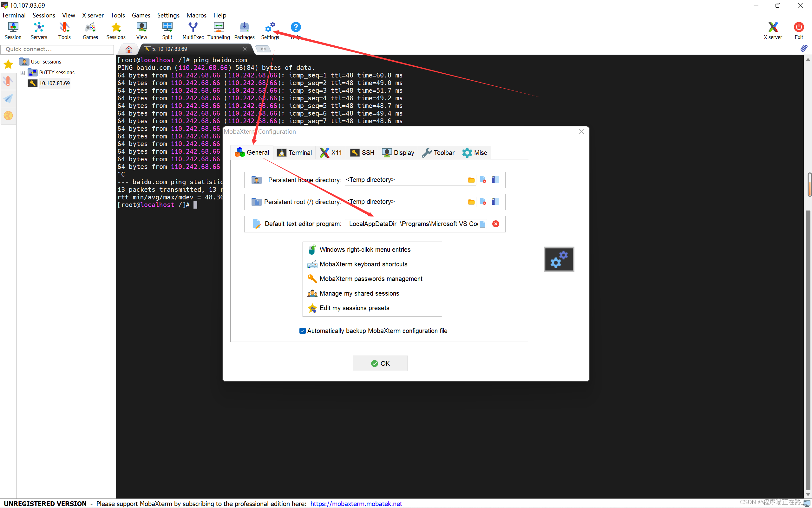
Task: Open terminal in Persistent home directory
Action: click(x=495, y=180)
